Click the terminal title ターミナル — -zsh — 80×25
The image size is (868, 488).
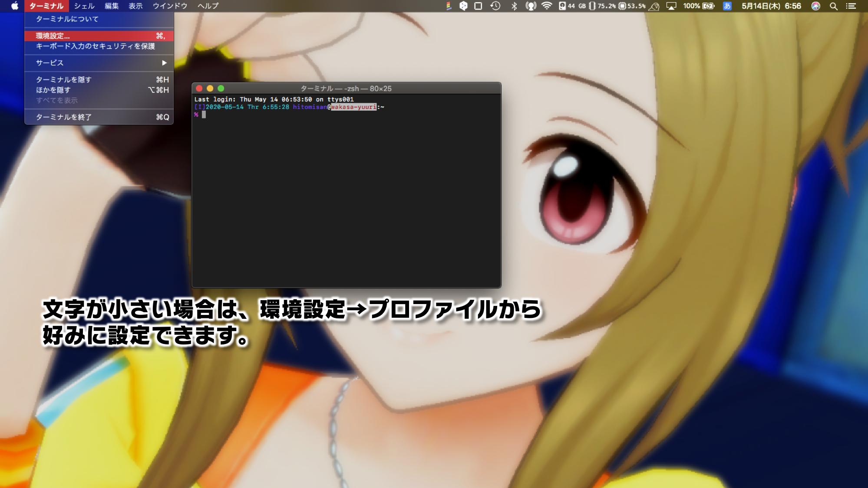[x=346, y=88]
